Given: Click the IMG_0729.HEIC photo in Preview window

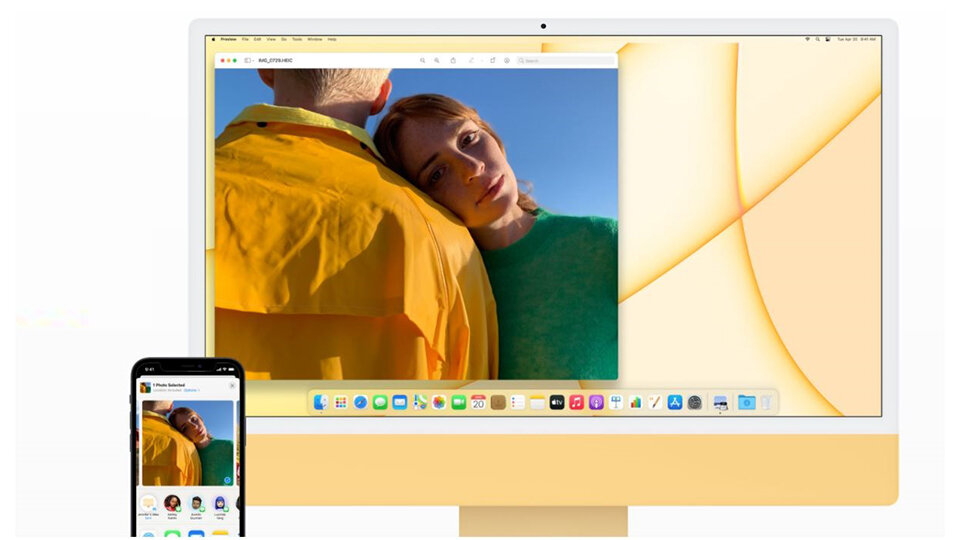Looking at the screenshot, I should (416, 224).
